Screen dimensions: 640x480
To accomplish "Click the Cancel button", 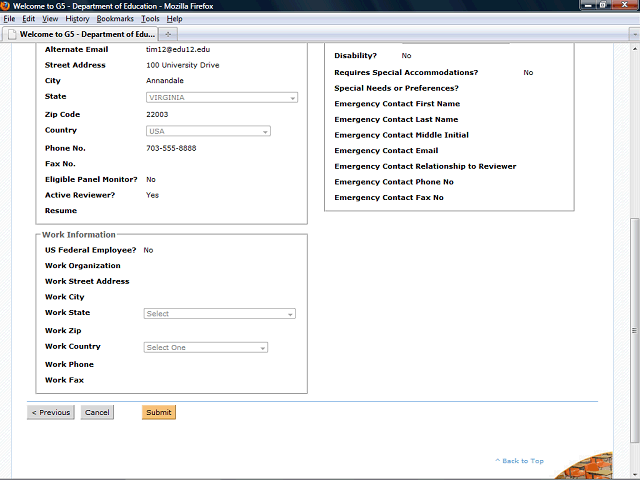I will pos(97,412).
